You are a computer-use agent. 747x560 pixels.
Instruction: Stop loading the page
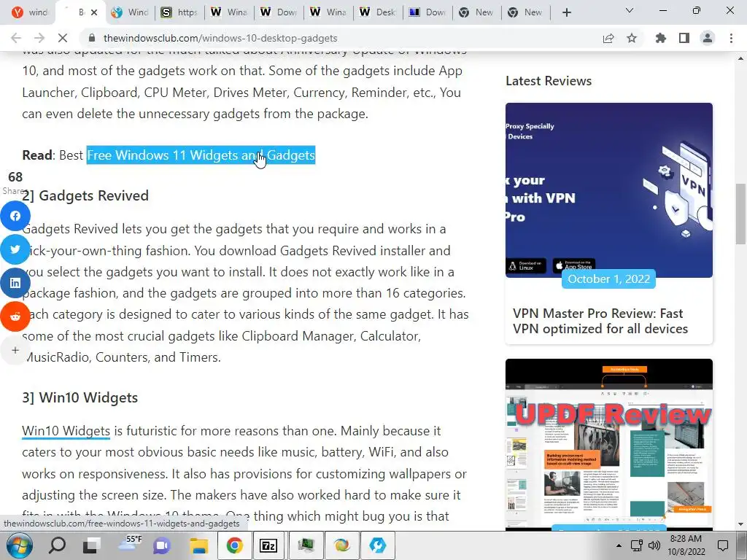point(63,38)
